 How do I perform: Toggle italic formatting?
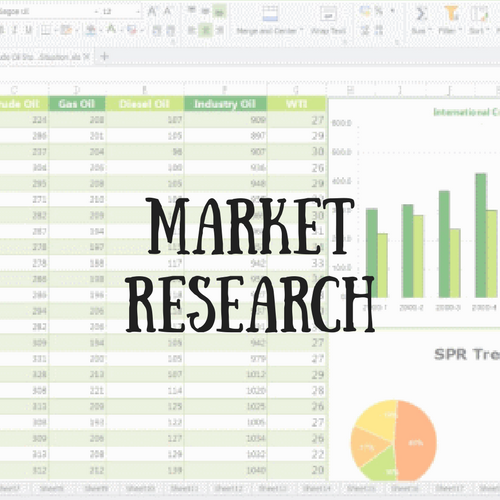pos(15,30)
